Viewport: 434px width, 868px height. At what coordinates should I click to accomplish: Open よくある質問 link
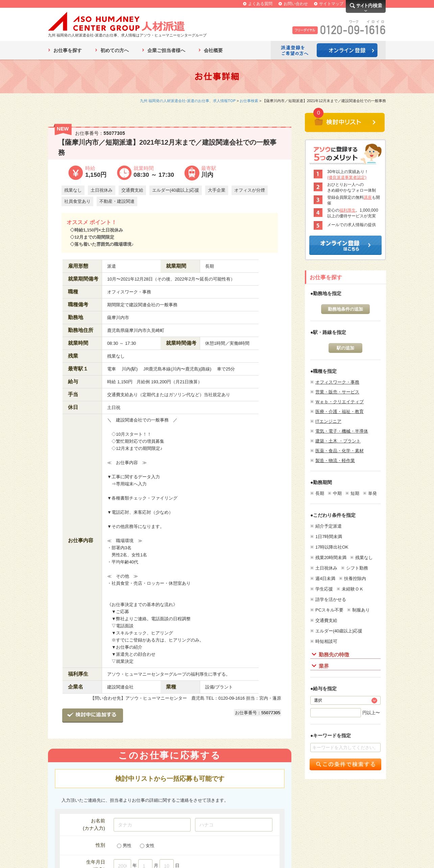coord(258,4)
